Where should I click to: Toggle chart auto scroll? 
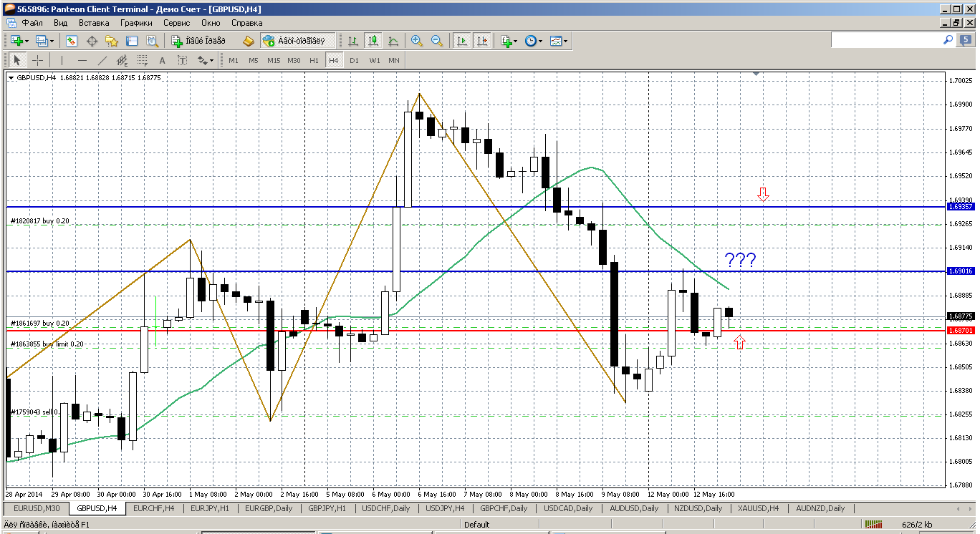(x=462, y=41)
